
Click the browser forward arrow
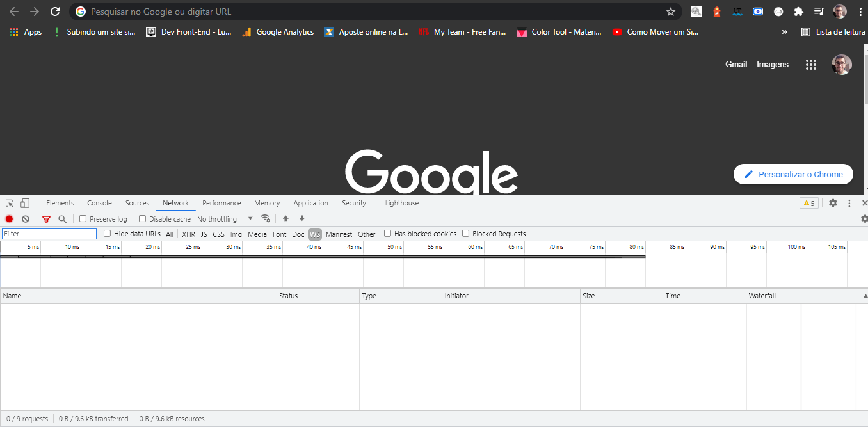point(35,12)
